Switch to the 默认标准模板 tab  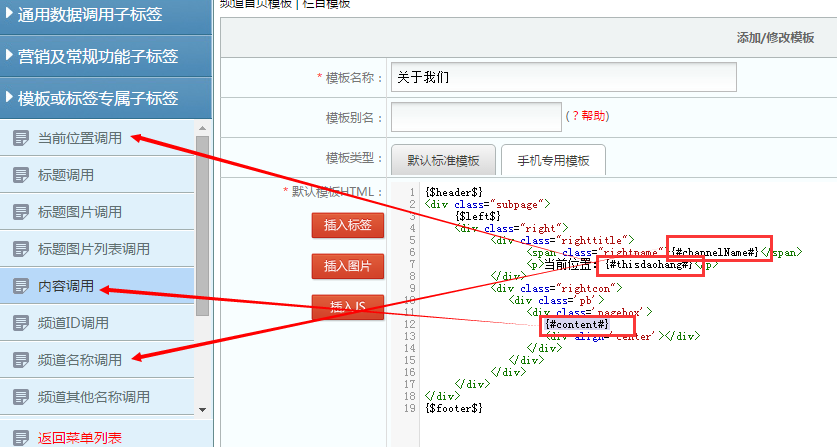[442, 160]
